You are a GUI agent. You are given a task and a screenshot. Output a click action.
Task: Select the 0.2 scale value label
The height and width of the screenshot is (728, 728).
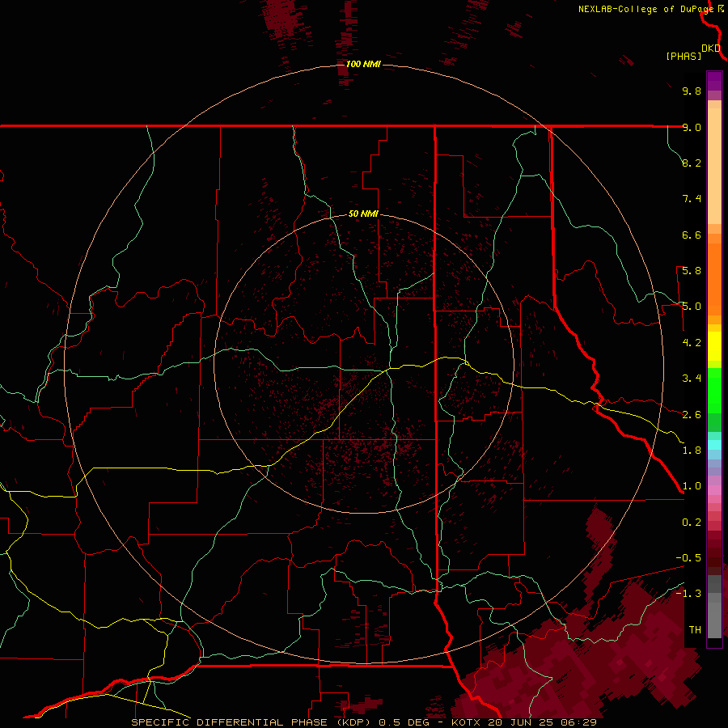click(692, 523)
